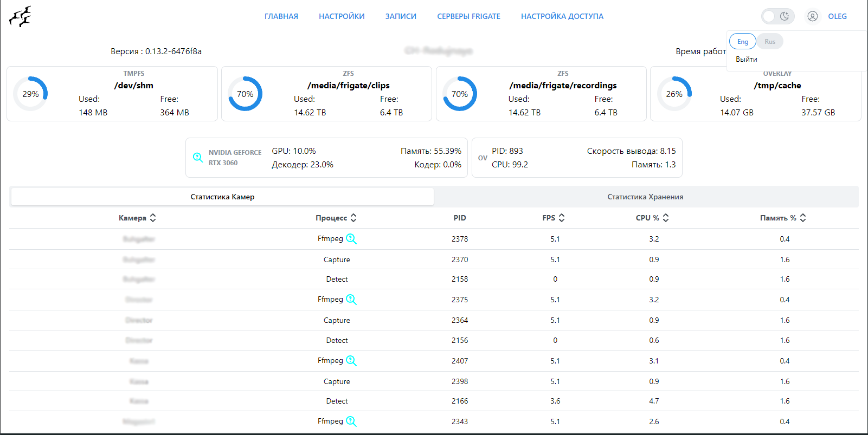Click the bird logo in the header

coord(20,17)
